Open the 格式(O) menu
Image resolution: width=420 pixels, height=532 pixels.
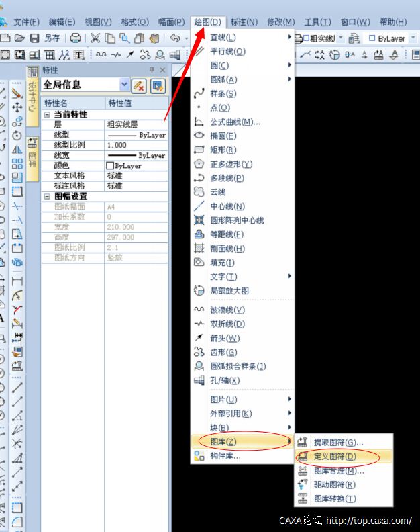click(x=135, y=22)
